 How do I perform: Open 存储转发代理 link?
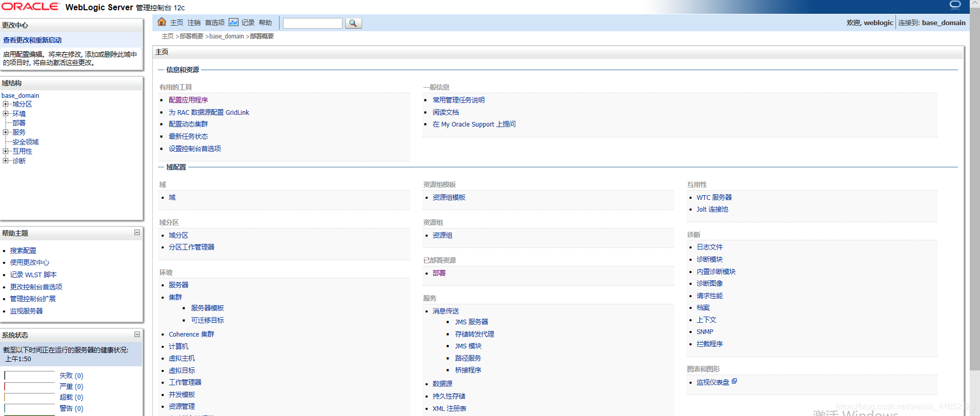pos(474,334)
